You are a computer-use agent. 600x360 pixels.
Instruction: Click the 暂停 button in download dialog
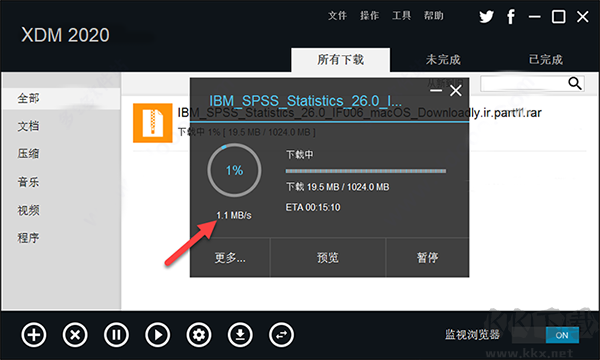pyautogui.click(x=427, y=257)
